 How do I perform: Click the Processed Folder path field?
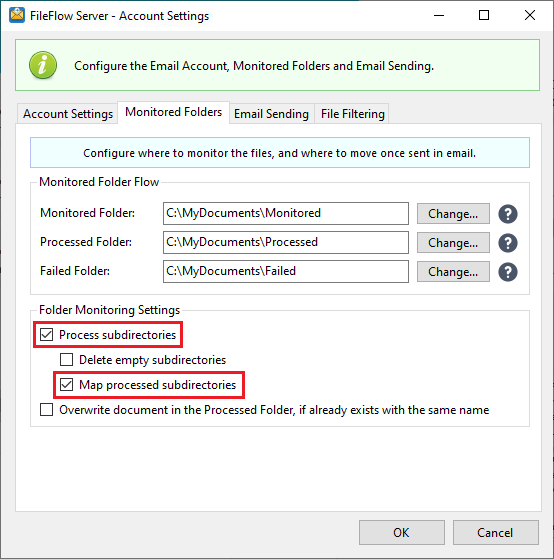coord(286,242)
